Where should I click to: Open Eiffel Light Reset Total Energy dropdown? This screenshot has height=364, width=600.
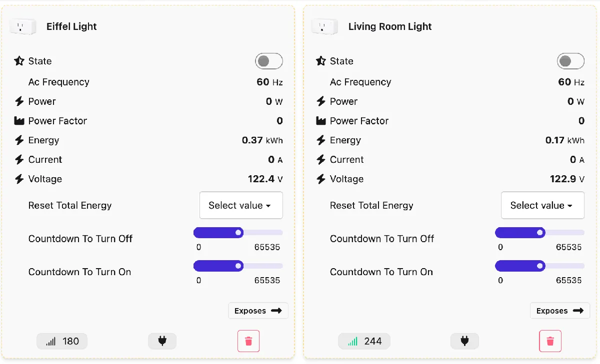click(240, 205)
